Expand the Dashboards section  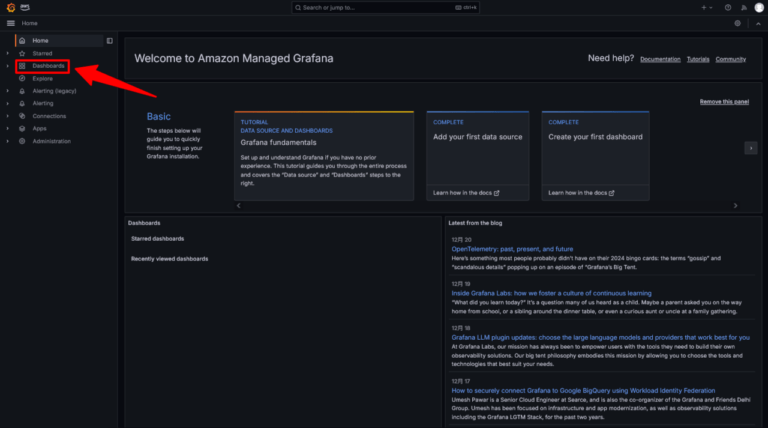click(7, 66)
